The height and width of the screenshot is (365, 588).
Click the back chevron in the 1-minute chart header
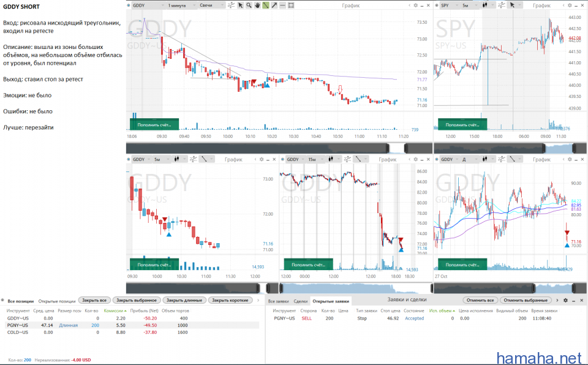(x=410, y=6)
